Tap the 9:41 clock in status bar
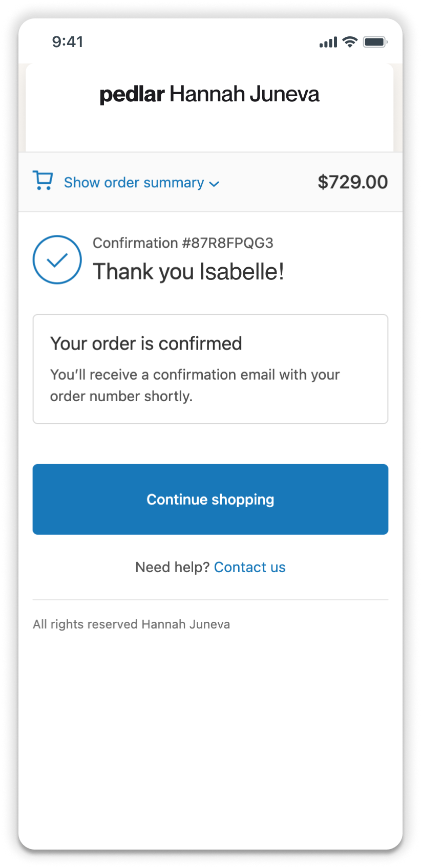421x868 pixels. (68, 42)
